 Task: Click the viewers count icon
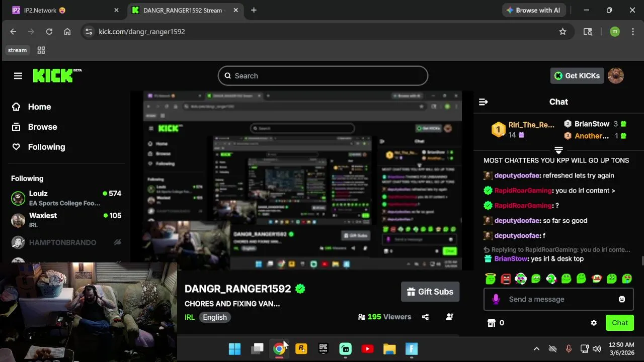point(361,317)
